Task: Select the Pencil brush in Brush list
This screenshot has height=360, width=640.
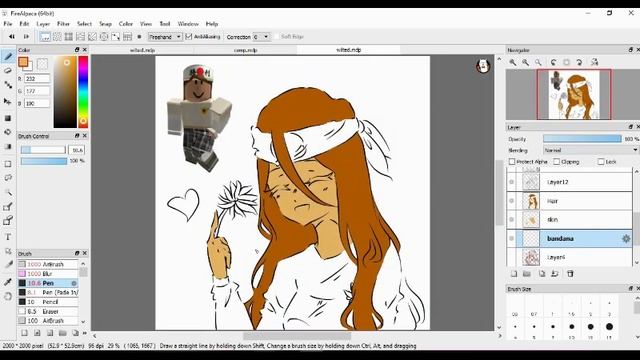Action: coord(48,302)
